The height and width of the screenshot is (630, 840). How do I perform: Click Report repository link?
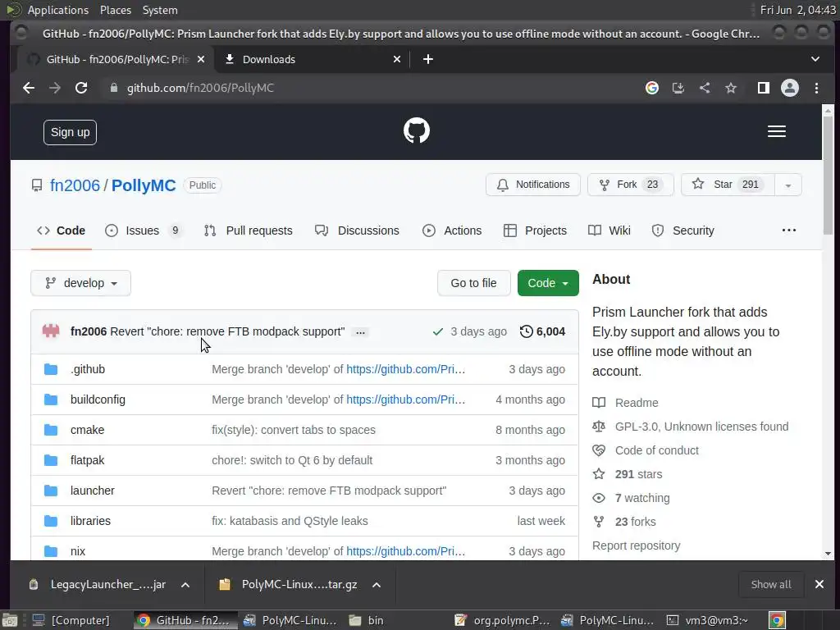(637, 546)
